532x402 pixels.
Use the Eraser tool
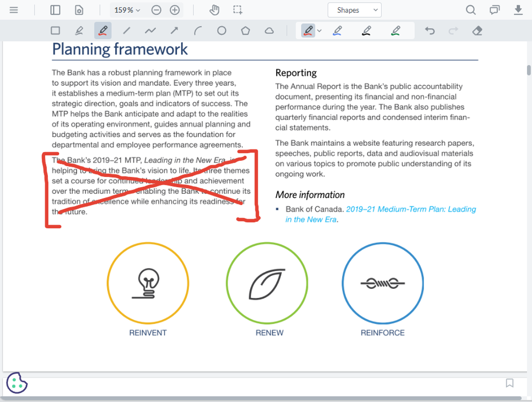(477, 30)
